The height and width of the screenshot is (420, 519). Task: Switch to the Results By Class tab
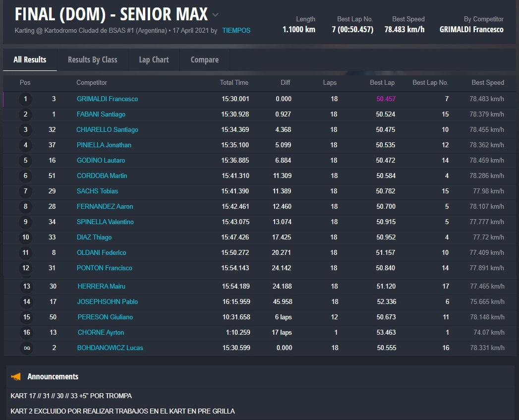pos(92,60)
